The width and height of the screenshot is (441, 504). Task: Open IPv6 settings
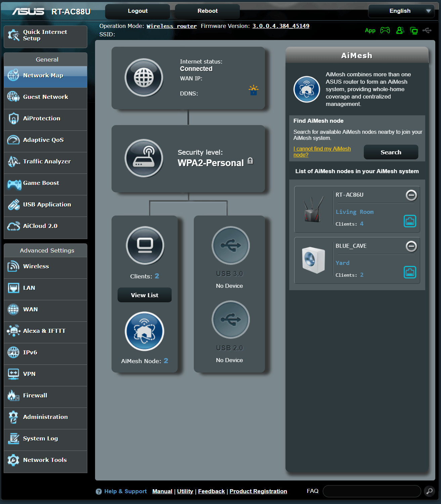(x=45, y=354)
